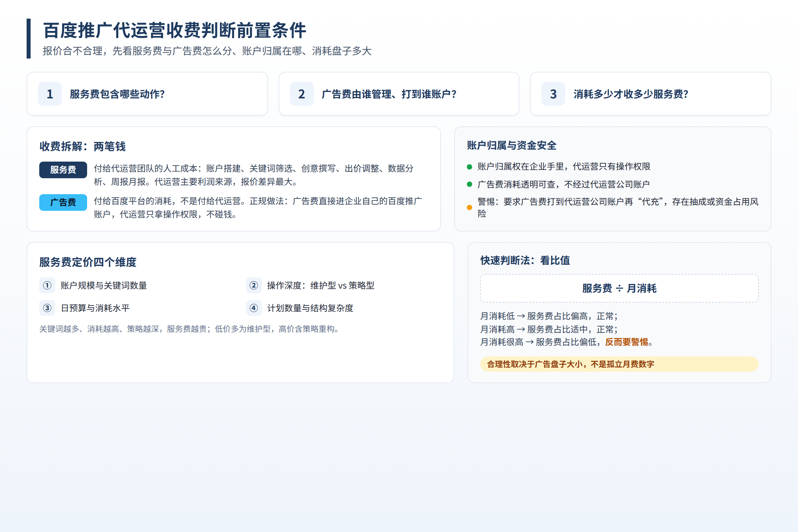Click the circled ④ icon for 计划数量与结构复杂度
The height and width of the screenshot is (532, 798).
point(254,308)
